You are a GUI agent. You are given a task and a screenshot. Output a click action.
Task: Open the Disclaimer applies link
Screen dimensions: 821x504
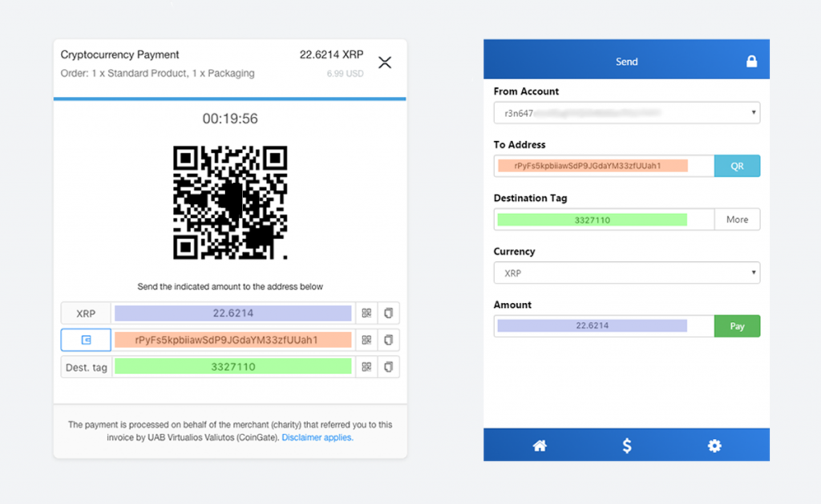[317, 437]
